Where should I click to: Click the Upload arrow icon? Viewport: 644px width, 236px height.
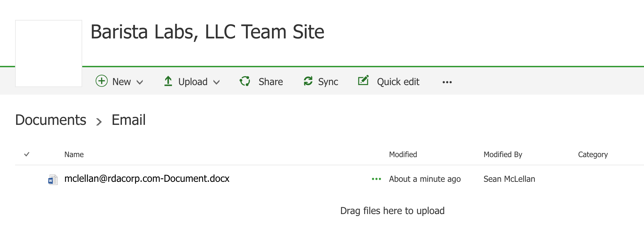168,81
